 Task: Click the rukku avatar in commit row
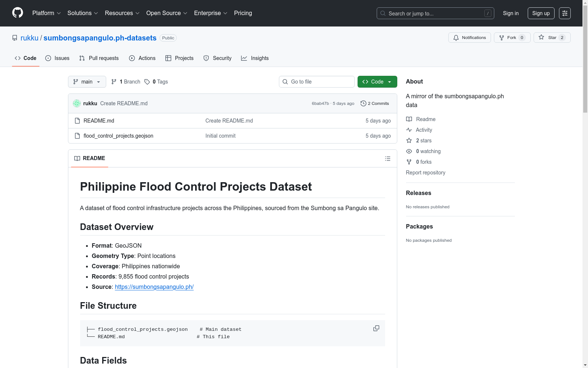tap(77, 103)
